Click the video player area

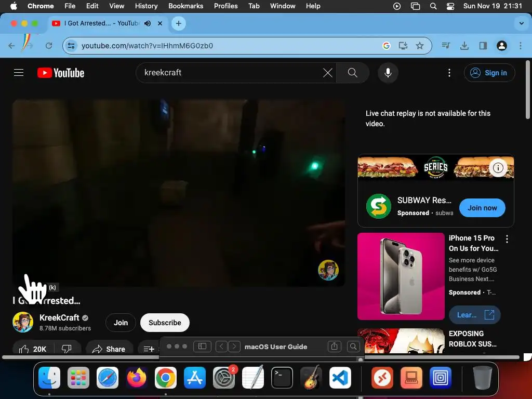click(179, 193)
